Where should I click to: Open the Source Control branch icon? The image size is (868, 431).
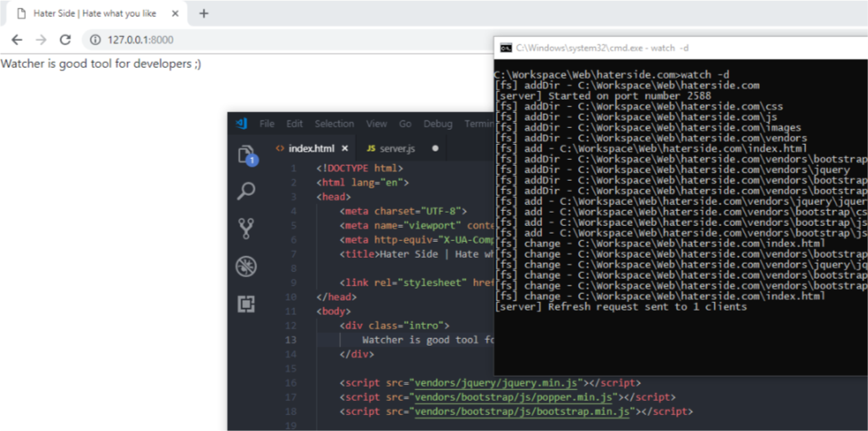pyautogui.click(x=245, y=228)
